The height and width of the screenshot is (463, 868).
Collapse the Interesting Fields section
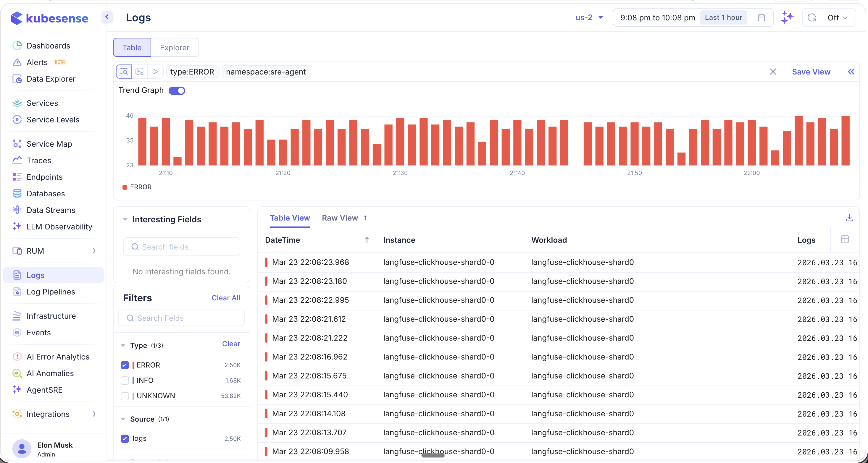tap(125, 219)
